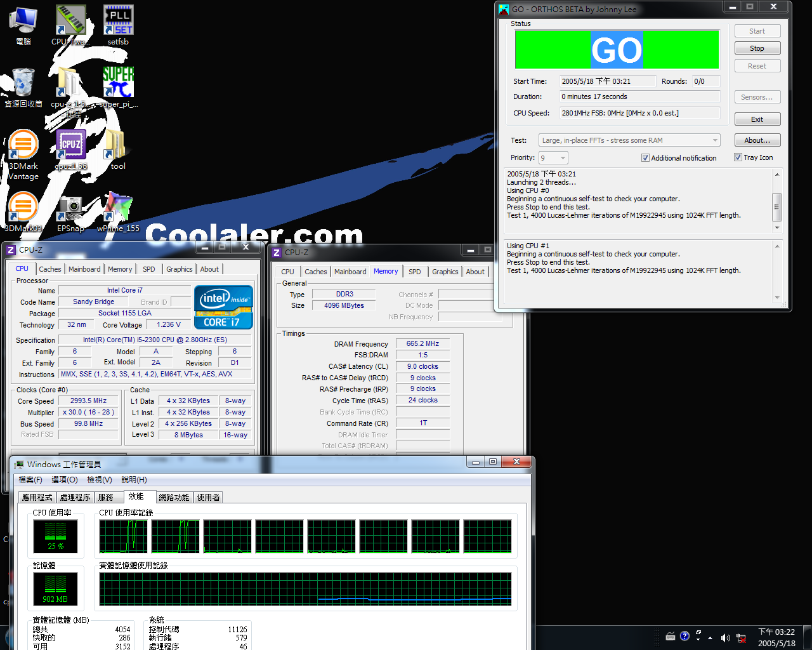This screenshot has height=650, width=812.
Task: Switch to 使用者 tab in Task Manager
Action: coord(209,498)
